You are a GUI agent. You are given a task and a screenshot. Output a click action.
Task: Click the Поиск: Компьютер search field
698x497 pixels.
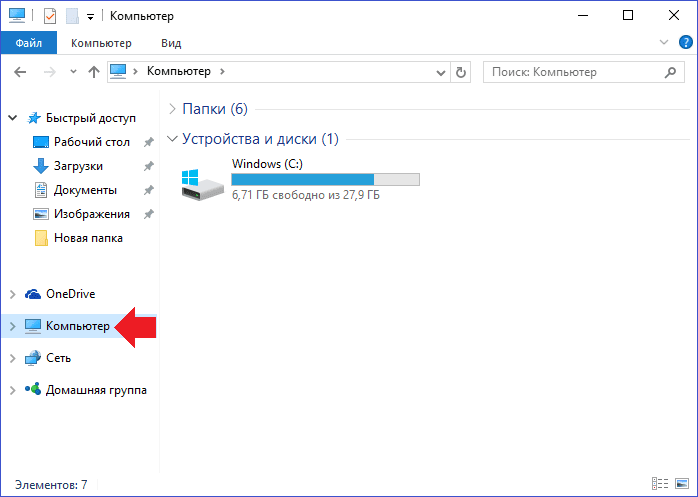(x=584, y=72)
